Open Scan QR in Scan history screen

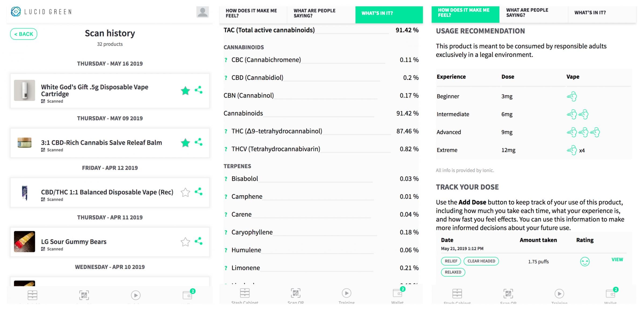tap(84, 295)
